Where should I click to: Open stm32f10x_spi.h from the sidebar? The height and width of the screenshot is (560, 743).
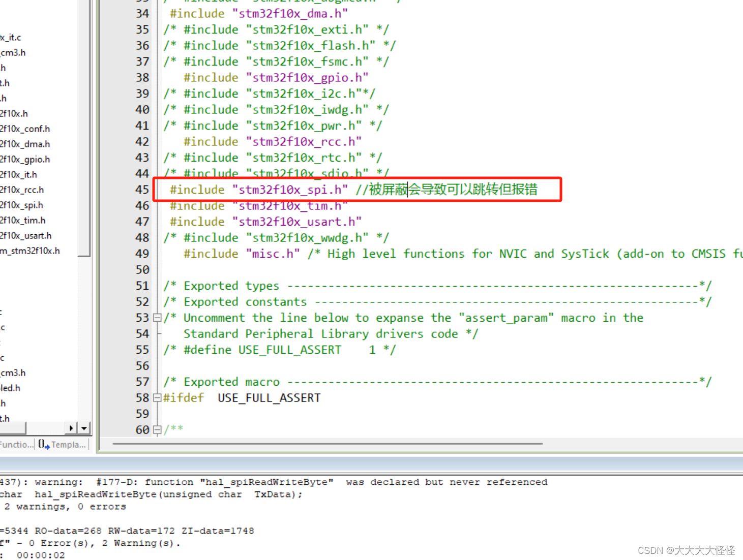coord(22,205)
